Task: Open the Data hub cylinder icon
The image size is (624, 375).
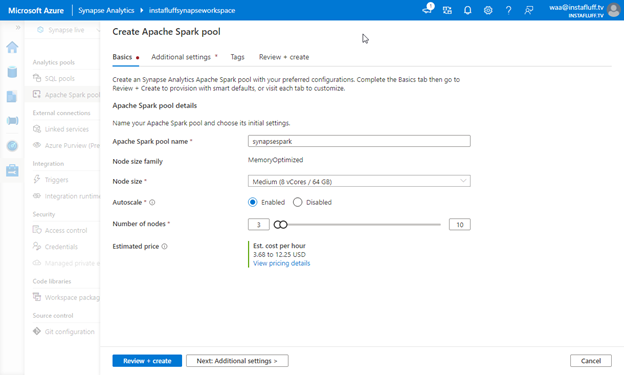Action: point(12,72)
